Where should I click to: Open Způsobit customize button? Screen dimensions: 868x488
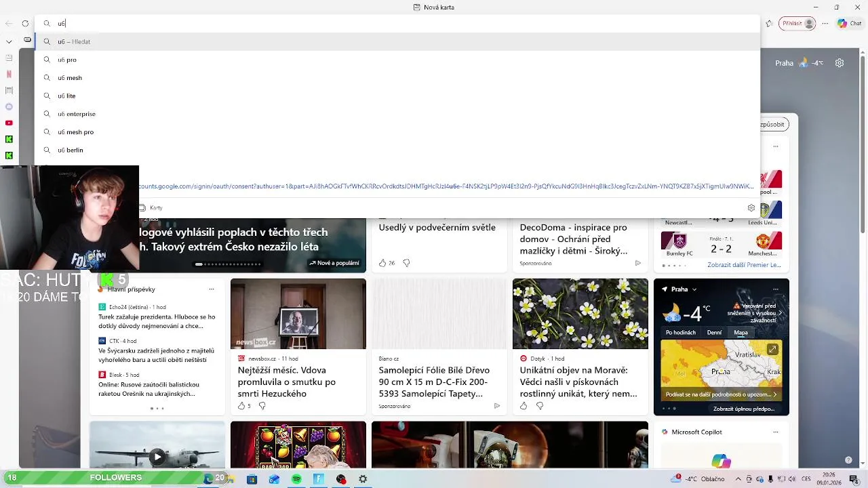pyautogui.click(x=772, y=125)
